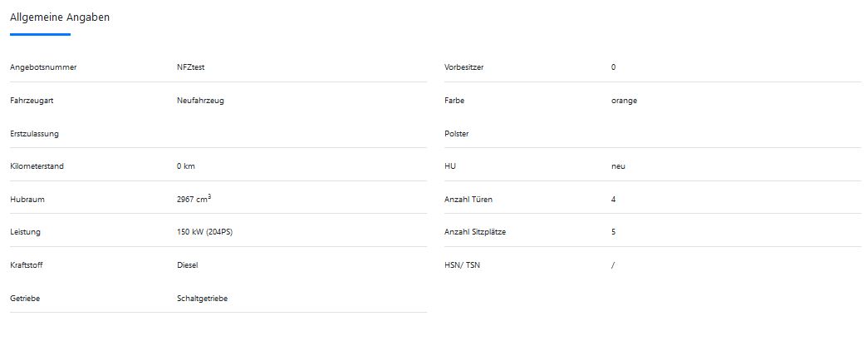This screenshot has height=341, width=868.
Task: Click the Polster label
Action: tap(457, 134)
